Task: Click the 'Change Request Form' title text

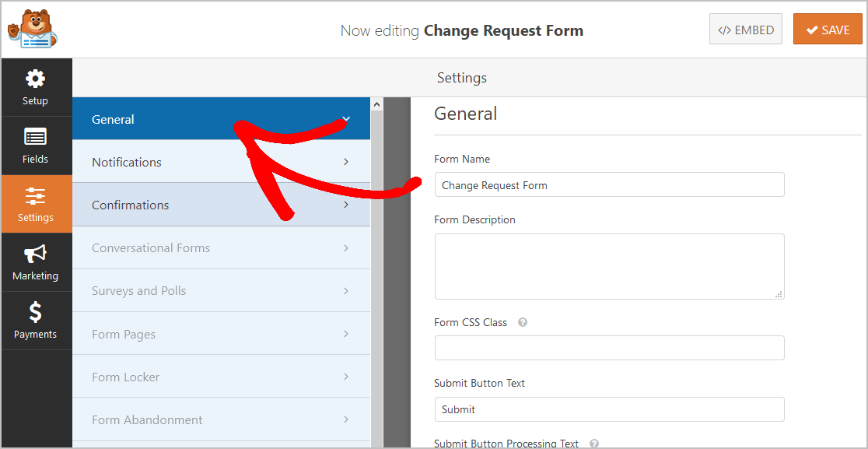Action: pyautogui.click(x=504, y=30)
